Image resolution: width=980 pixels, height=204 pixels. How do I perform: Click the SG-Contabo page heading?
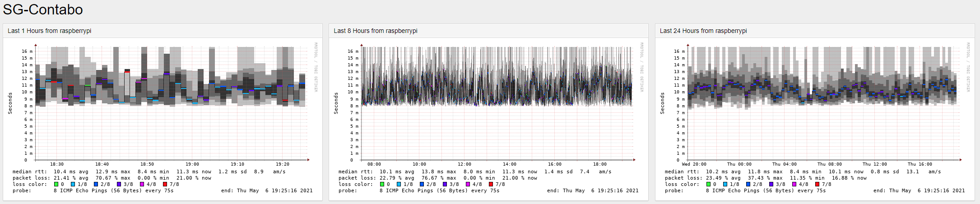click(43, 9)
